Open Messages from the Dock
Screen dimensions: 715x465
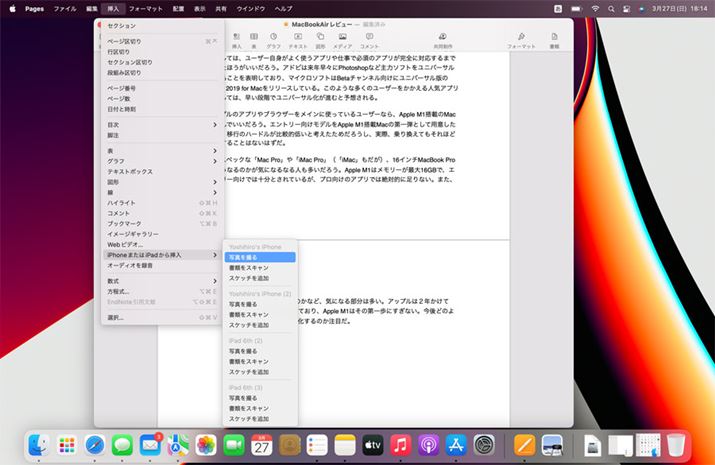click(122, 445)
